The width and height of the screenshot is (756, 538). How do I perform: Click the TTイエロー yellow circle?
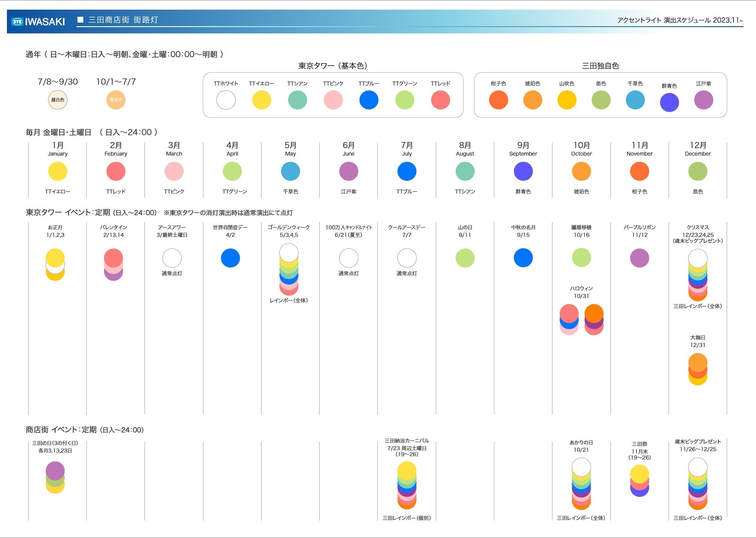pos(262,100)
